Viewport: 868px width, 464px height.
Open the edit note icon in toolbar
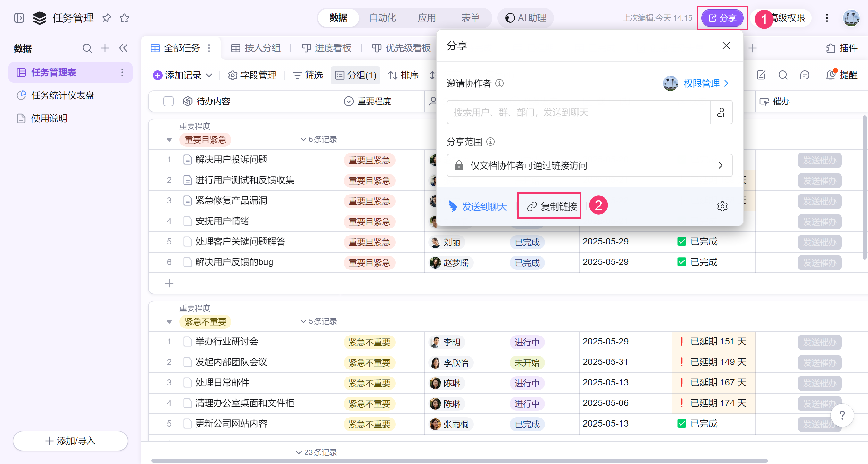(761, 75)
